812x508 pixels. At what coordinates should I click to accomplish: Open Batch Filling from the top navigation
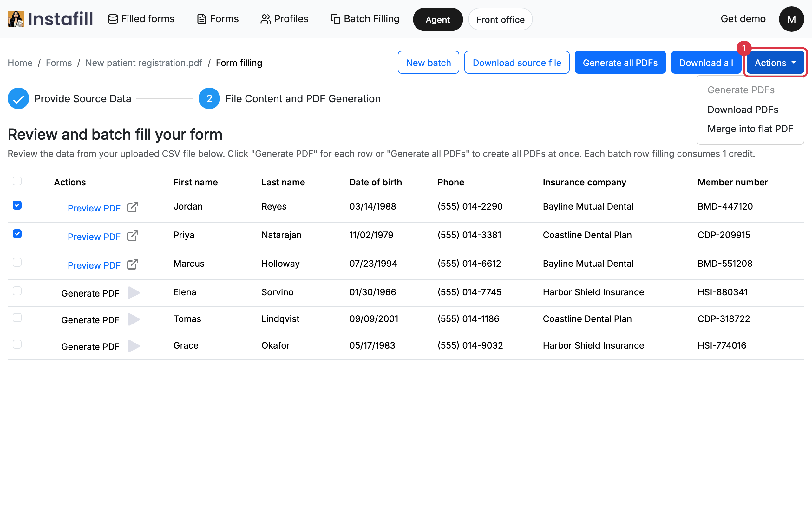365,19
